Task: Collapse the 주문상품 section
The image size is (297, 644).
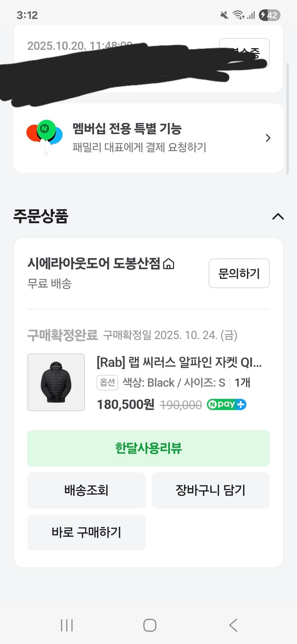Action: click(x=278, y=217)
